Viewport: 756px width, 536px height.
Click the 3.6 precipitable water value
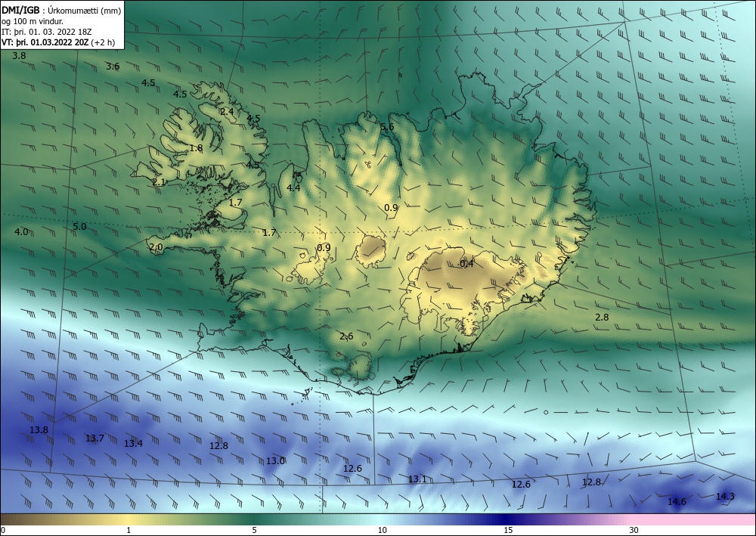coord(113,66)
